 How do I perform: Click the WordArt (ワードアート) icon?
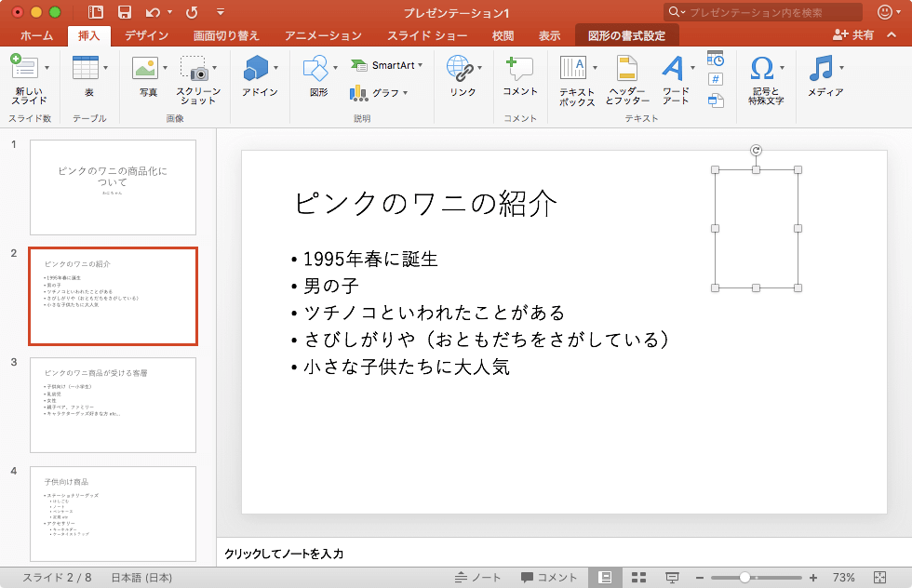click(673, 68)
